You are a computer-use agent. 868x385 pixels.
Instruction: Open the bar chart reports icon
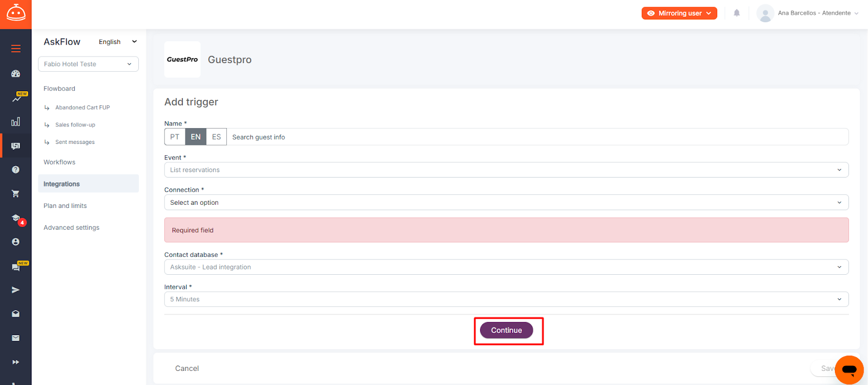tap(16, 122)
